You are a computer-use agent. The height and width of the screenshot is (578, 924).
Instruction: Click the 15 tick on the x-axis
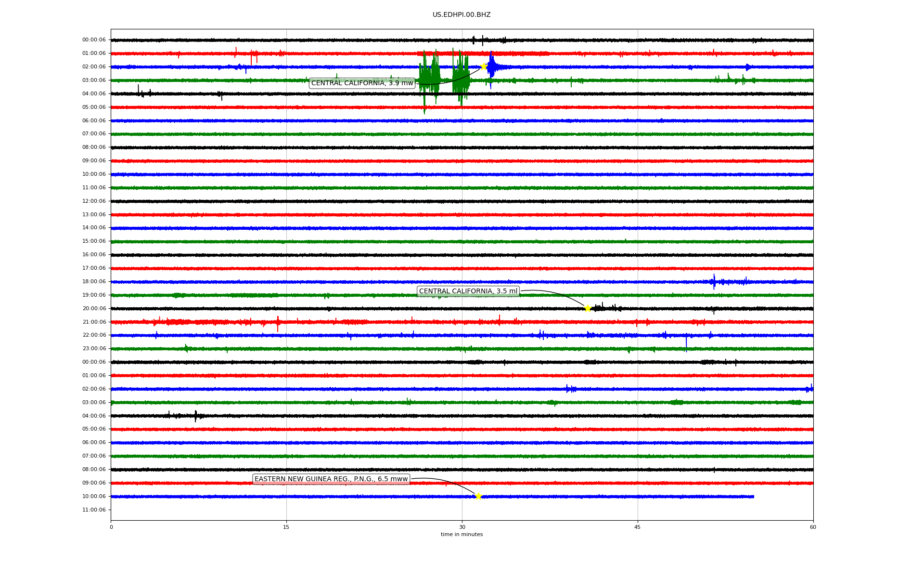286,527
